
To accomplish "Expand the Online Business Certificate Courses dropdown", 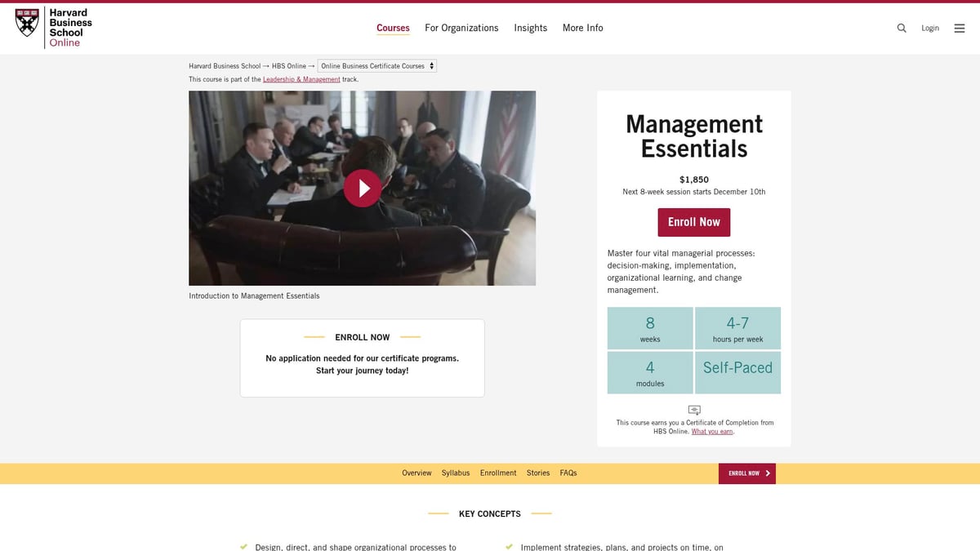I will 377,66.
